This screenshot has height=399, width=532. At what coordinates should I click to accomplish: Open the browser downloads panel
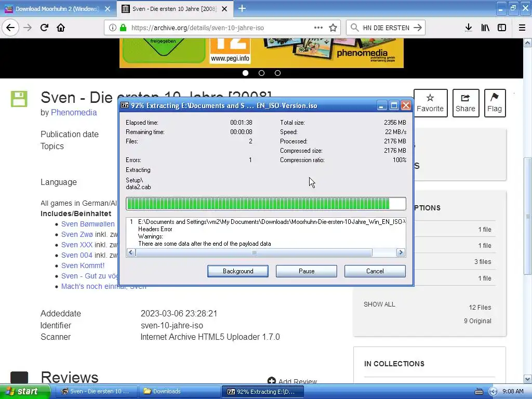pos(469,28)
